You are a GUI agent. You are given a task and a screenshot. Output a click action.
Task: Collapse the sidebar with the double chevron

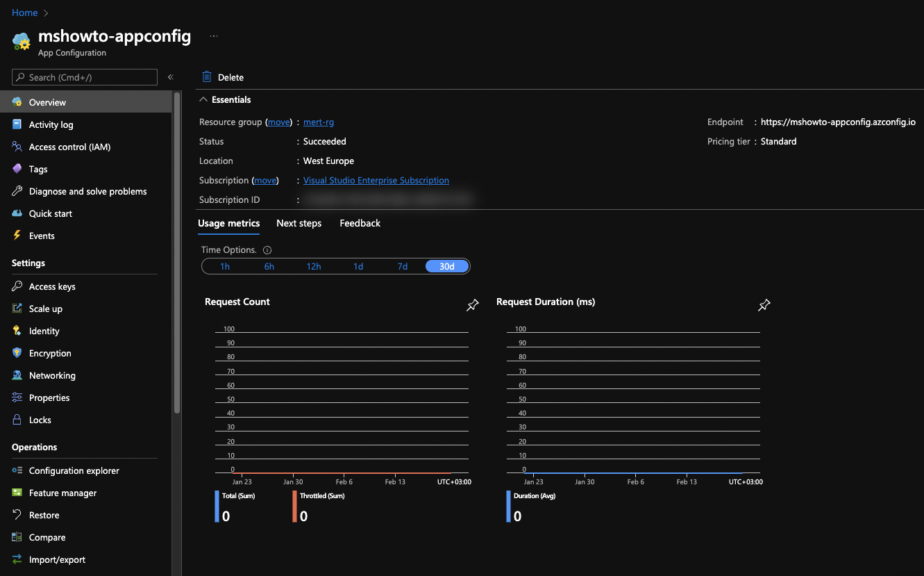(170, 77)
